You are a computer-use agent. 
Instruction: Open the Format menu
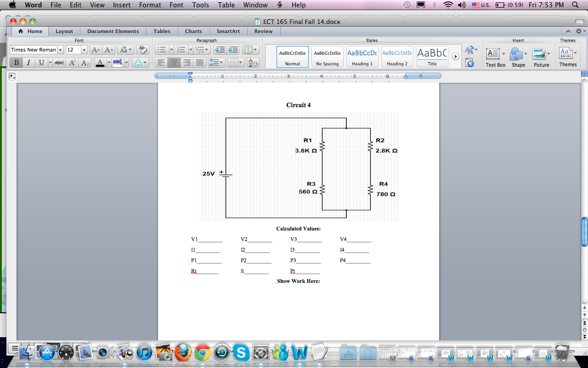pyautogui.click(x=150, y=5)
